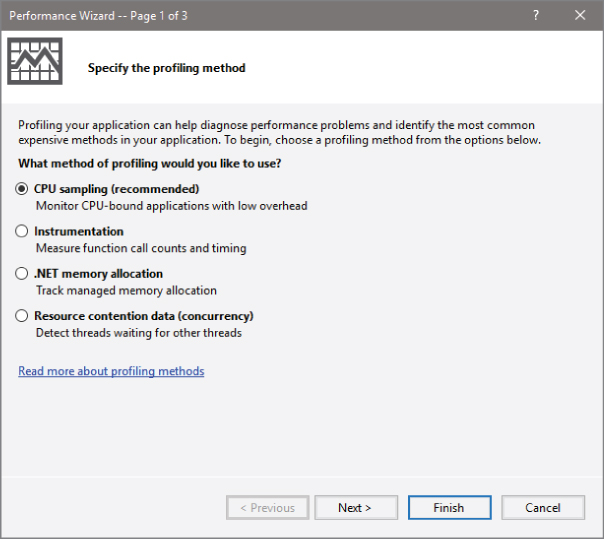Pick Resource contention data (concurrency) option
The width and height of the screenshot is (604, 539).
22,316
